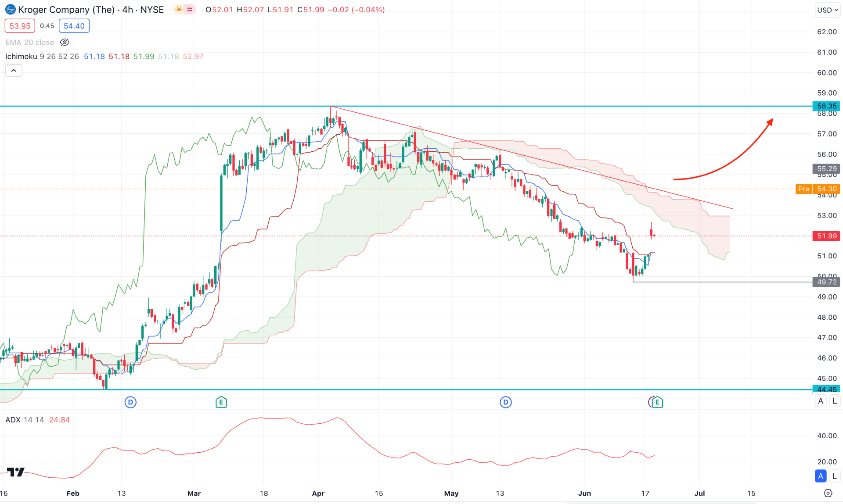Click the 0.45 spread value

coord(47,26)
